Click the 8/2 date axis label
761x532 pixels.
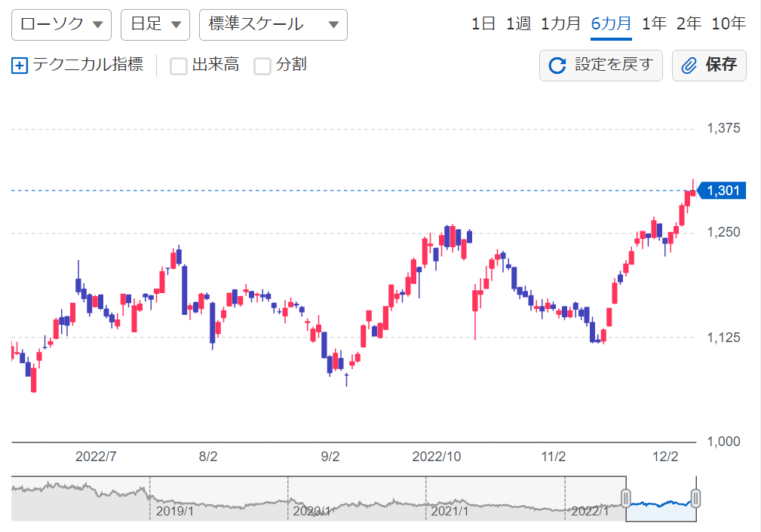(x=208, y=457)
